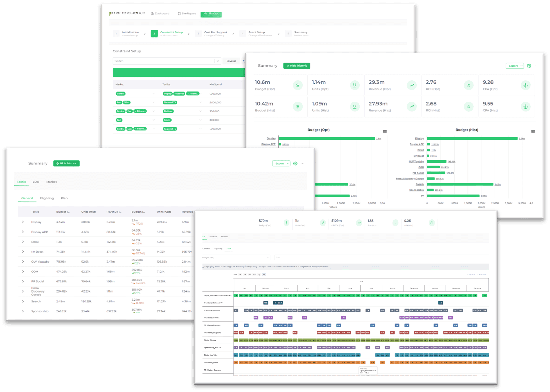Viewport: 550px width, 392px height.
Task: Click anchor icon on CPA (Opt) 9.28 card
Action: (x=525, y=85)
